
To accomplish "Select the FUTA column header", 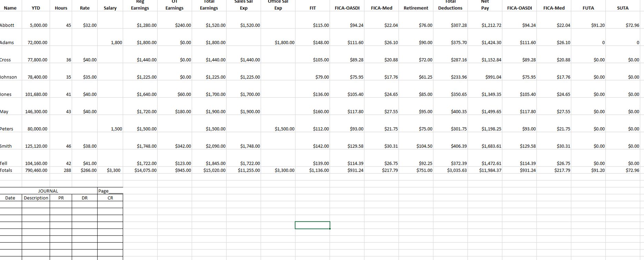I will click(x=588, y=8).
